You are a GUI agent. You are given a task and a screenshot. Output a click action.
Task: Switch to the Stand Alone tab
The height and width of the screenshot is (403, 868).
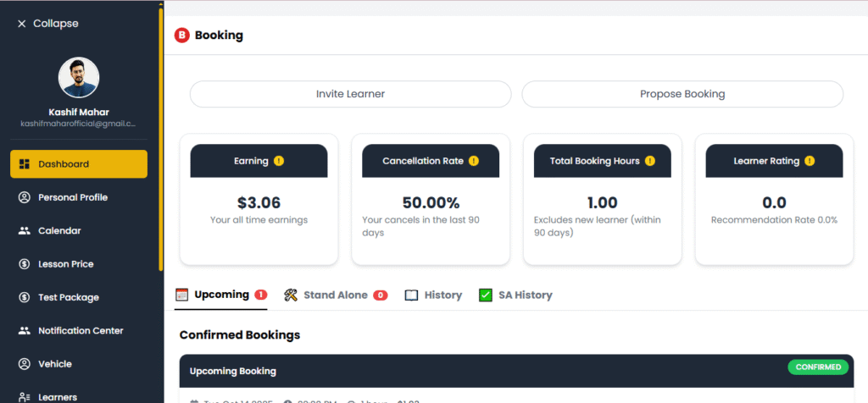click(335, 295)
